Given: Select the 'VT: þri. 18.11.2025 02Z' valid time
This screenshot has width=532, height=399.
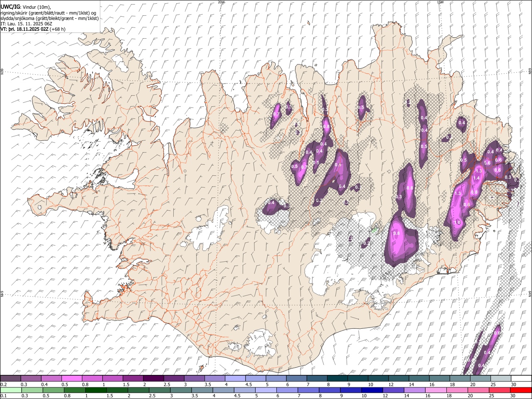Looking at the screenshot, I should (x=24, y=29).
